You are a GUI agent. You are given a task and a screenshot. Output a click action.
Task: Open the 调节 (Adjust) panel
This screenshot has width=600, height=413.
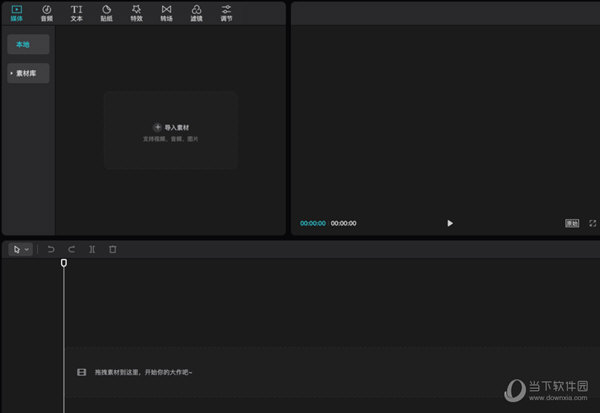pyautogui.click(x=226, y=13)
